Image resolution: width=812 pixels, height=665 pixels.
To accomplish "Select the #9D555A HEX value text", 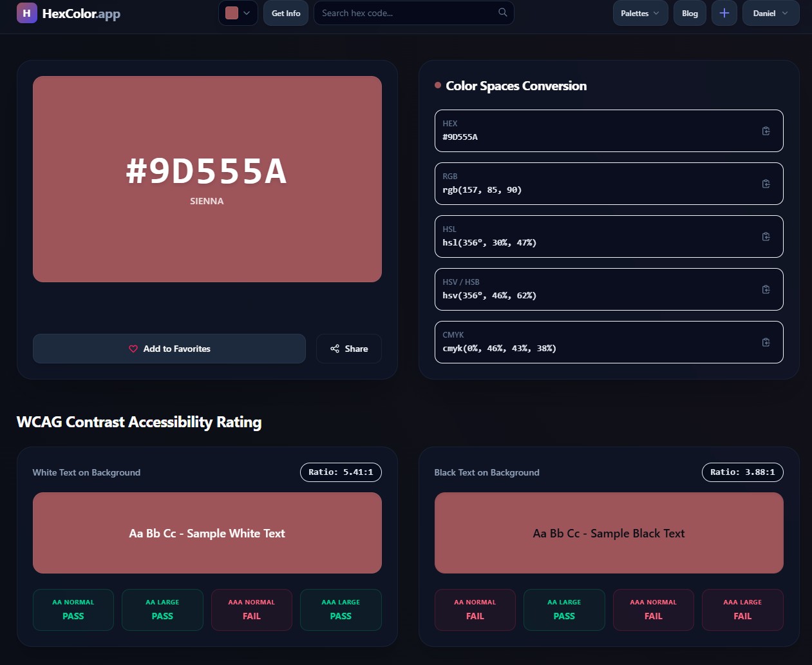I will [x=460, y=137].
